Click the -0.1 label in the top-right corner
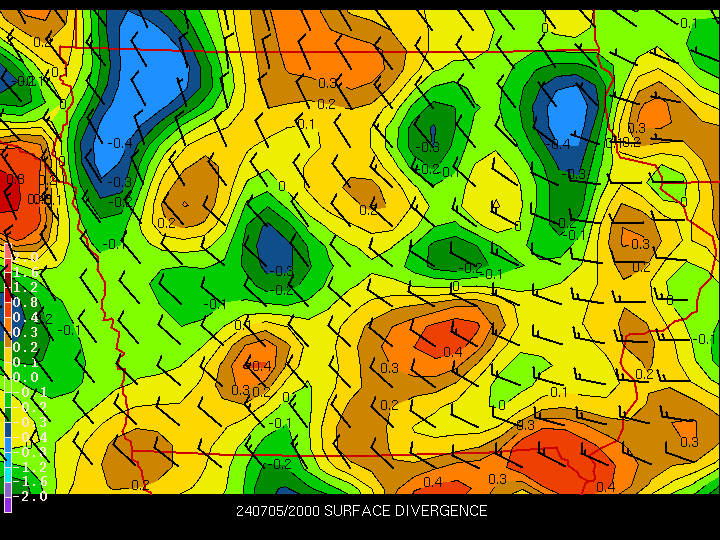 pos(687,23)
